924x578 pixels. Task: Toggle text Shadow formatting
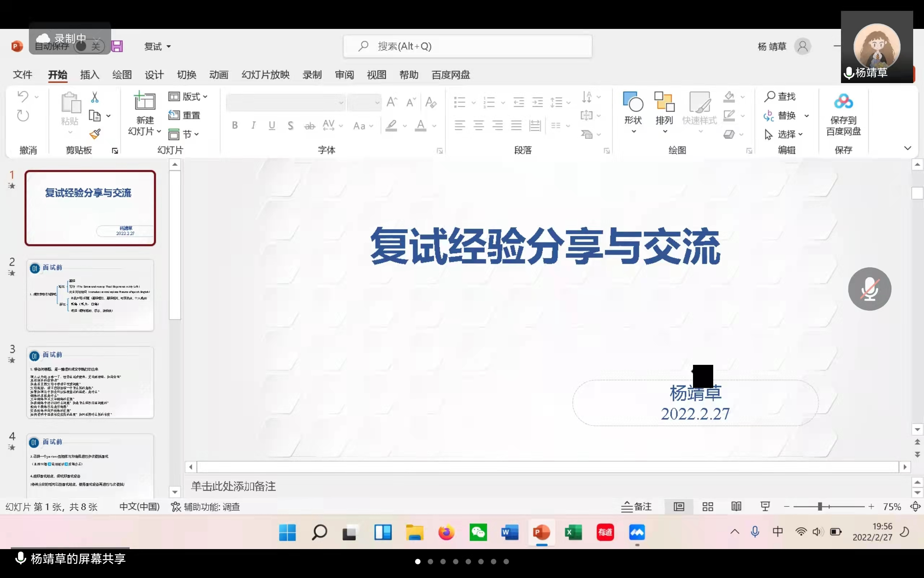click(x=291, y=125)
